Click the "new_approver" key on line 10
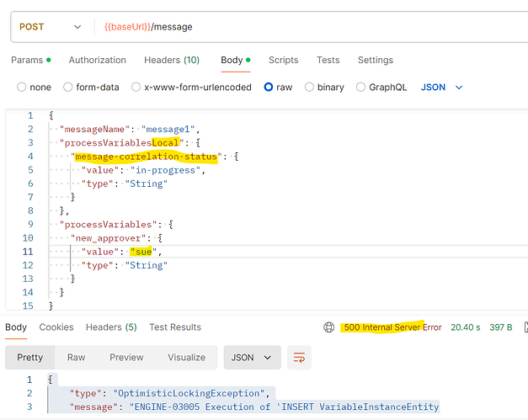 [108, 238]
